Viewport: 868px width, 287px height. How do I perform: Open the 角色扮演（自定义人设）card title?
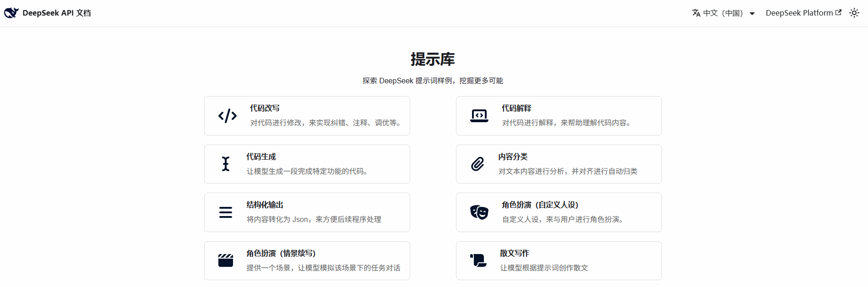[540, 205]
